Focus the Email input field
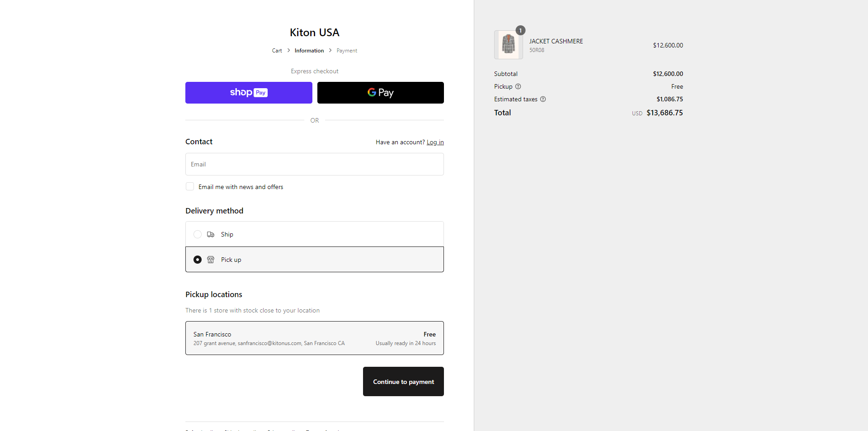The width and height of the screenshot is (868, 431). tap(314, 164)
